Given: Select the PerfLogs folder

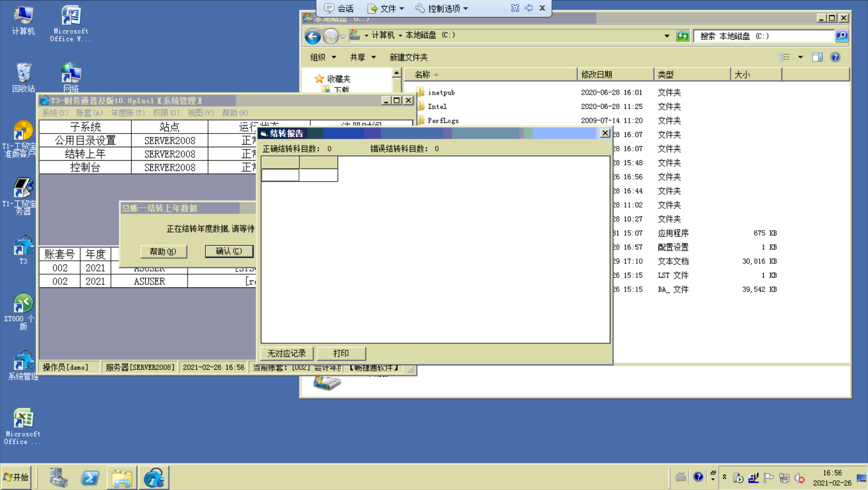Looking at the screenshot, I should point(443,121).
